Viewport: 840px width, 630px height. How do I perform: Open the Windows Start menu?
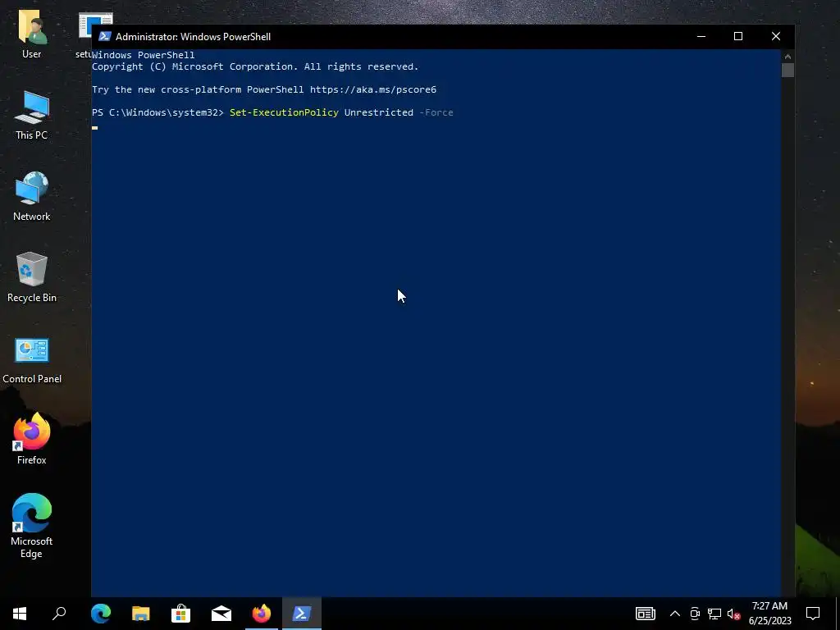pos(20,614)
